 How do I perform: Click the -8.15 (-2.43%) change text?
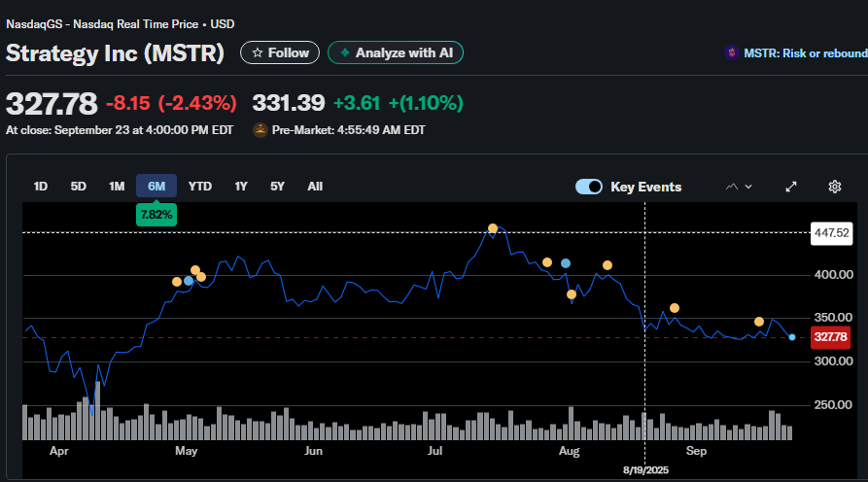pyautogui.click(x=171, y=103)
